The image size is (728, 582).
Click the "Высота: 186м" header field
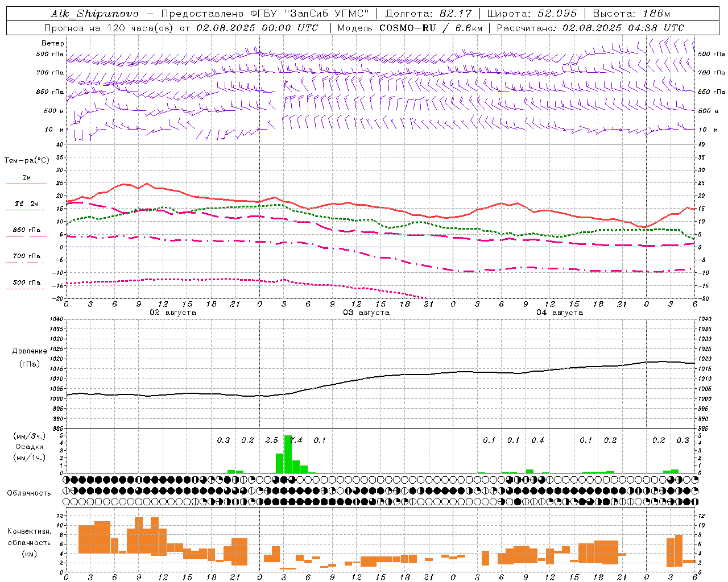(631, 14)
